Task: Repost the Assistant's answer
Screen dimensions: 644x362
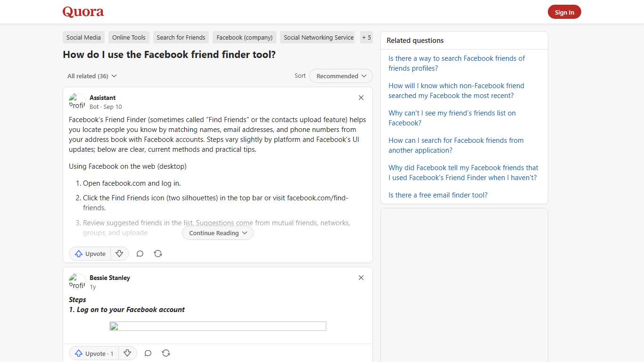Action: click(158, 254)
